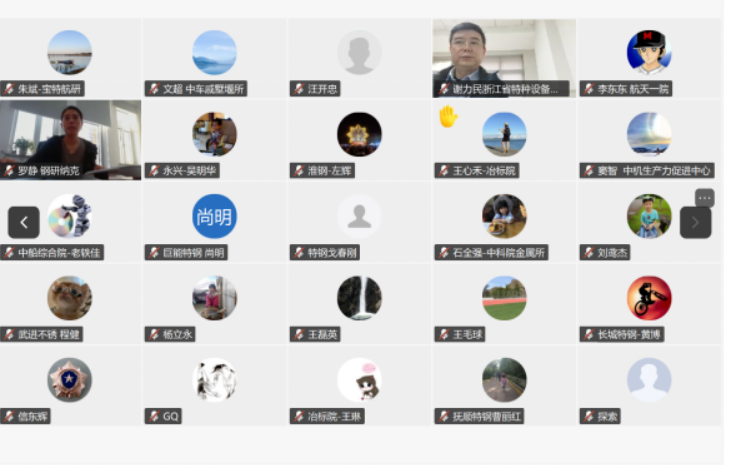Screen dimensions: 730x465
Task: Open the three-dots more options button
Action: pyautogui.click(x=705, y=198)
